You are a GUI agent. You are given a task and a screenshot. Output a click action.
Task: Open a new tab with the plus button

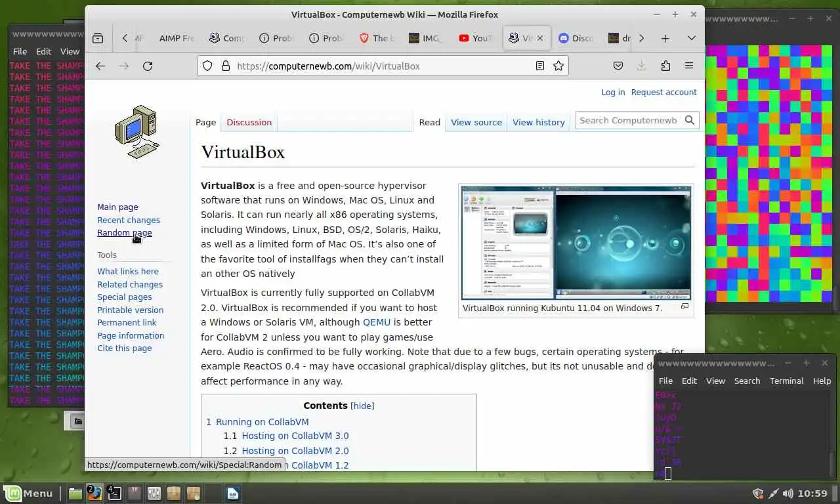coord(665,38)
